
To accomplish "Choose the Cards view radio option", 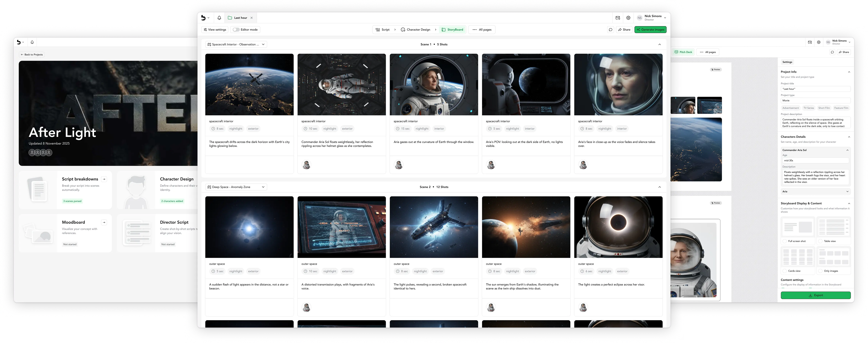I will pos(785,271).
